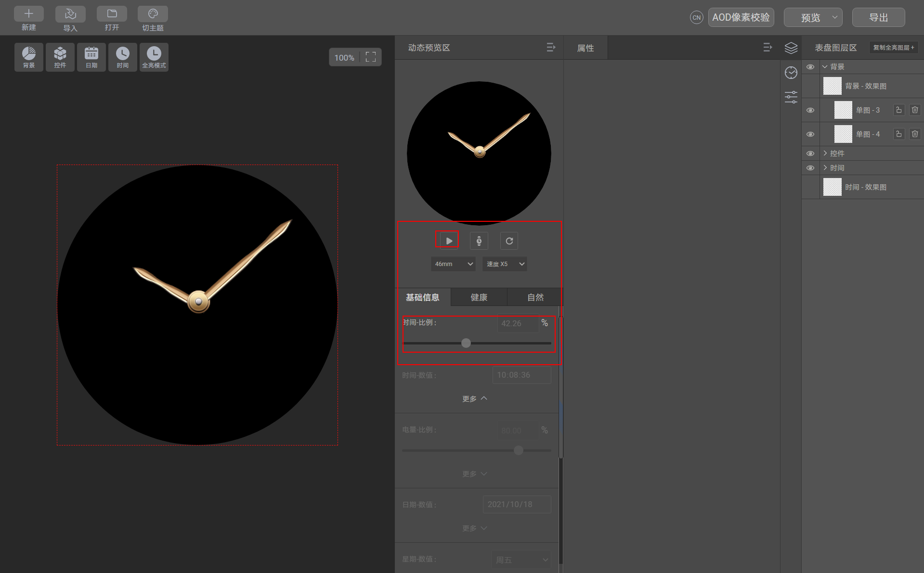Hide the 单图 - 3 layer

(810, 110)
